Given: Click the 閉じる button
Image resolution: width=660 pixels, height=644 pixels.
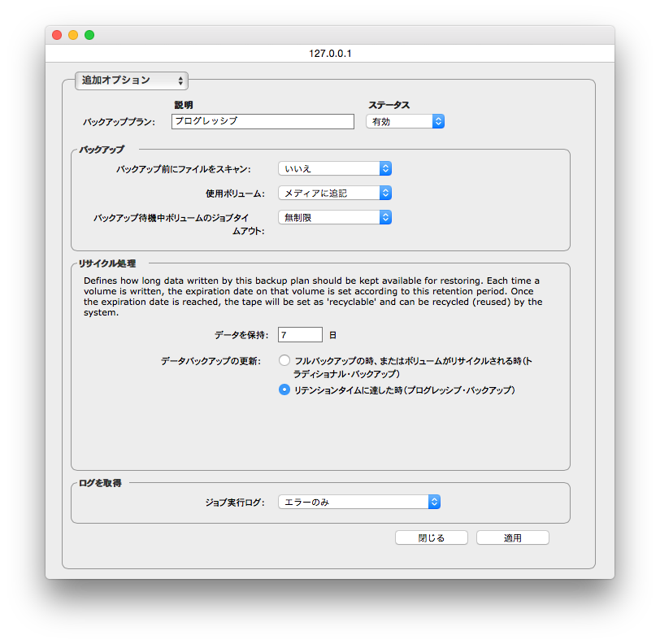Looking at the screenshot, I should (x=431, y=537).
